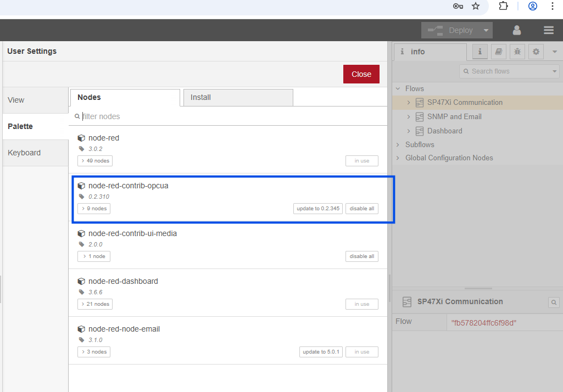Expand the SNMP and Email flow
This screenshot has height=392, width=563.
[x=408, y=116]
